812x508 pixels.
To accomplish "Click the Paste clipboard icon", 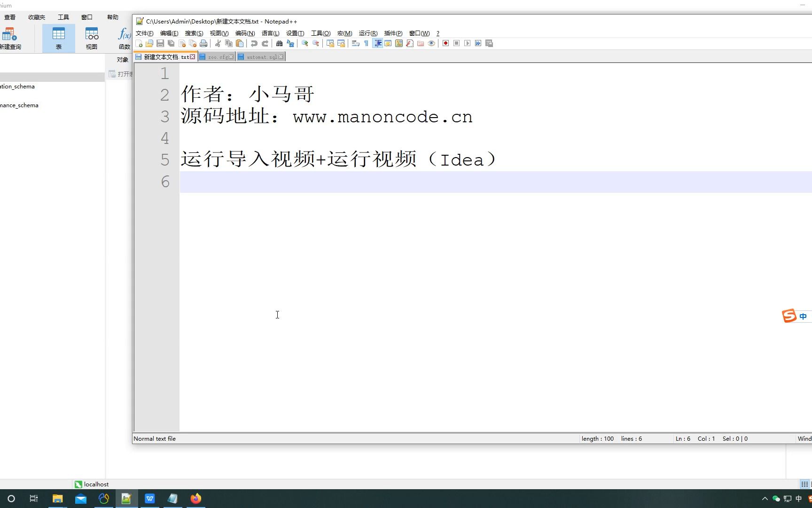I will click(240, 43).
